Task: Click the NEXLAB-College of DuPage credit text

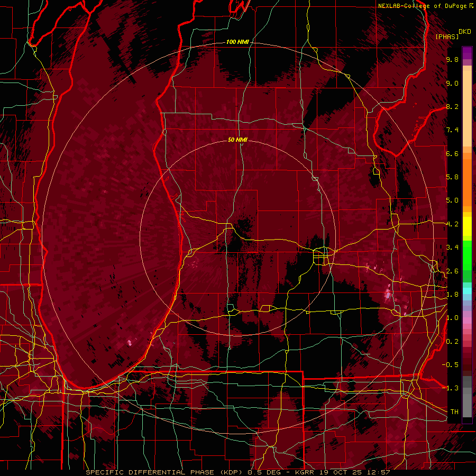Action: [425, 6]
